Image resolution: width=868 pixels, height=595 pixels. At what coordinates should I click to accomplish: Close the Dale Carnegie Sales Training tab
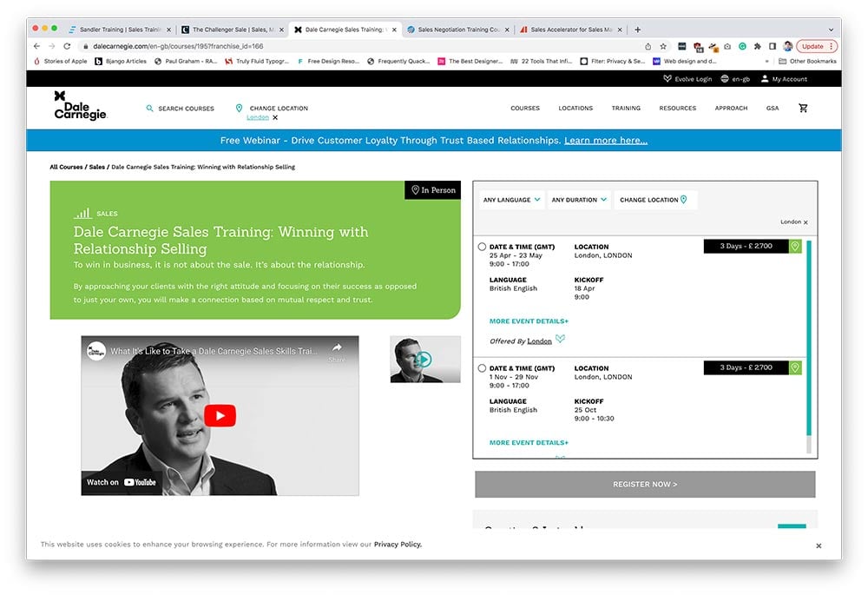tap(394, 30)
